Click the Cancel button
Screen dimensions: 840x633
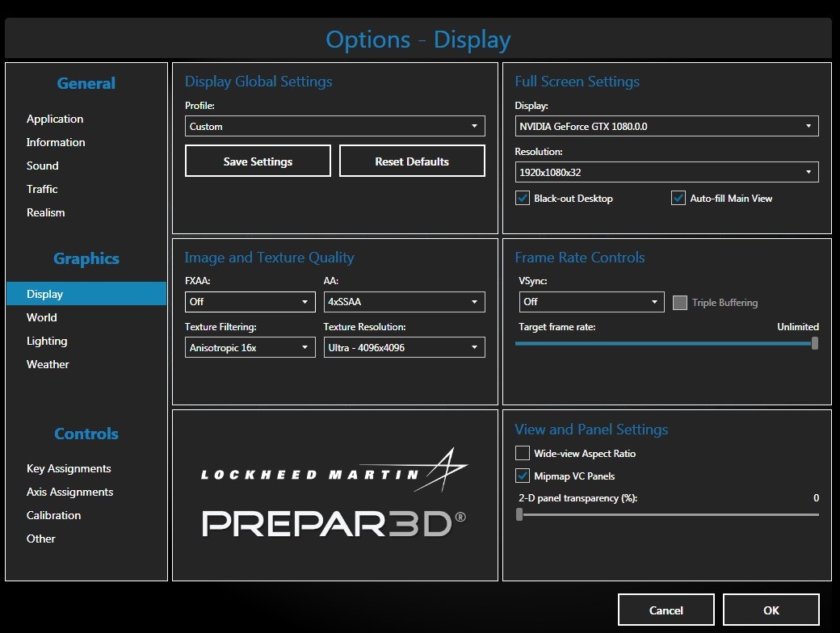(666, 610)
